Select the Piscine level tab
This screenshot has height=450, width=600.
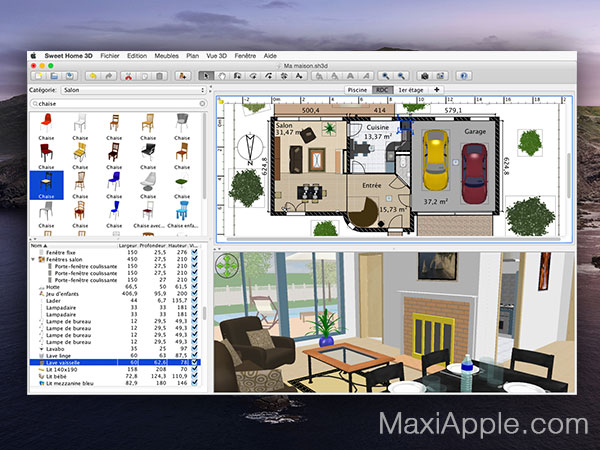coord(356,89)
